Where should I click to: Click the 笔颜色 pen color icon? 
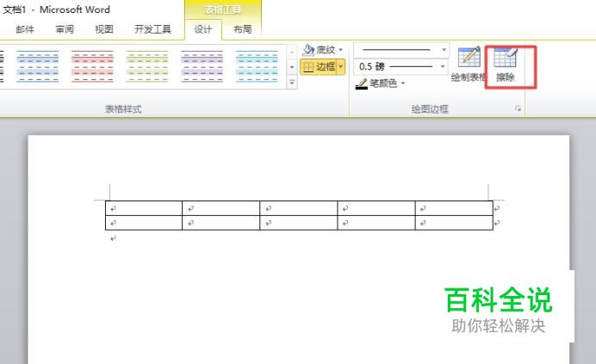tap(362, 83)
